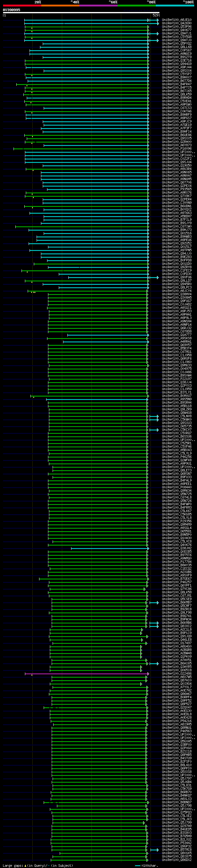Image resolution: width=197 pixels, height=868 pixels.
Task: Click the UniRef100_B2SI18 hit label
Action: pos(177,751)
